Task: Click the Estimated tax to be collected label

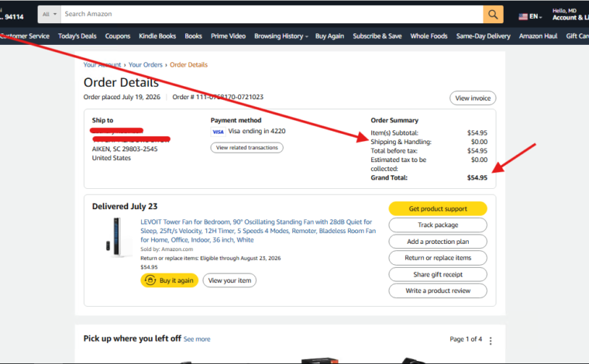Action: 398,164
